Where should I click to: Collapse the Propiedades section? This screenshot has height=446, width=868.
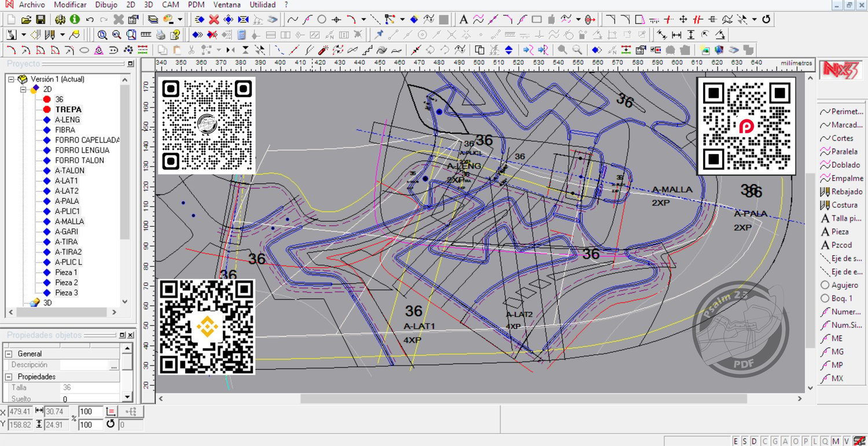[x=9, y=376]
